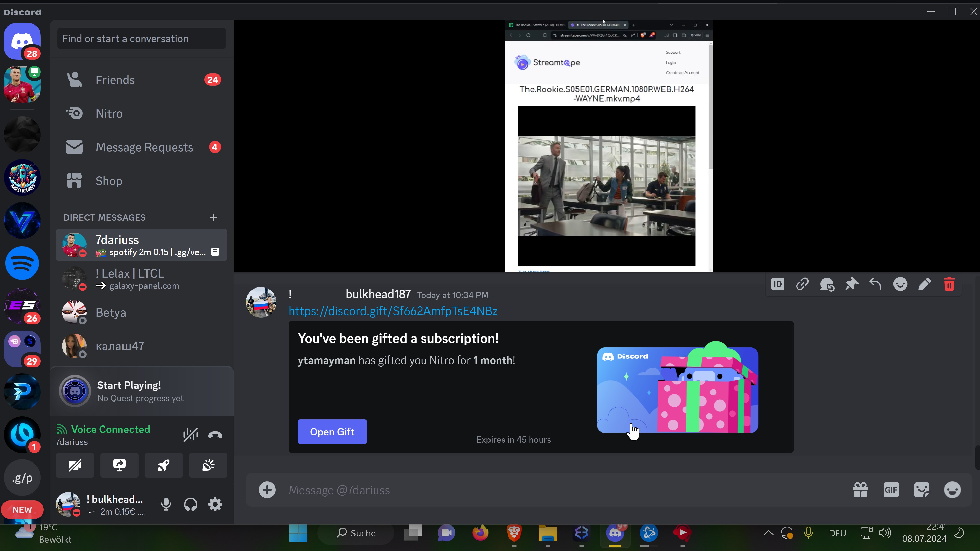Click the gift Nitro icon in message bar
This screenshot has width=980, height=551.
pos(861,490)
